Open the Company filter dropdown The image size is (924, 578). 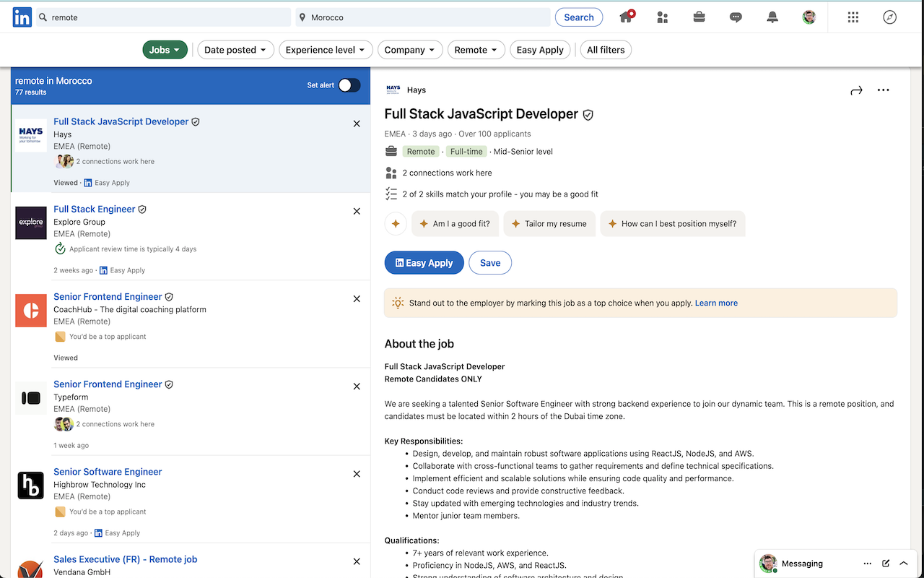[x=410, y=50]
